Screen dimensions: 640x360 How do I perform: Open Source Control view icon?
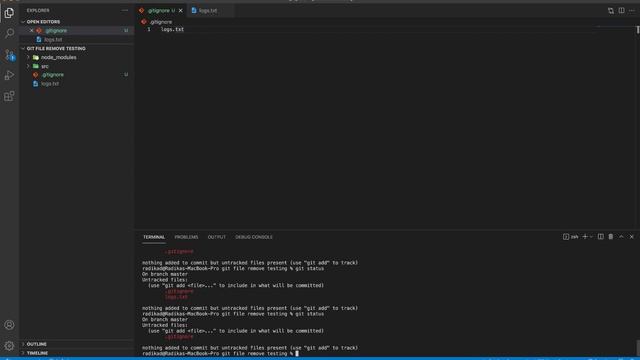click(x=9, y=55)
